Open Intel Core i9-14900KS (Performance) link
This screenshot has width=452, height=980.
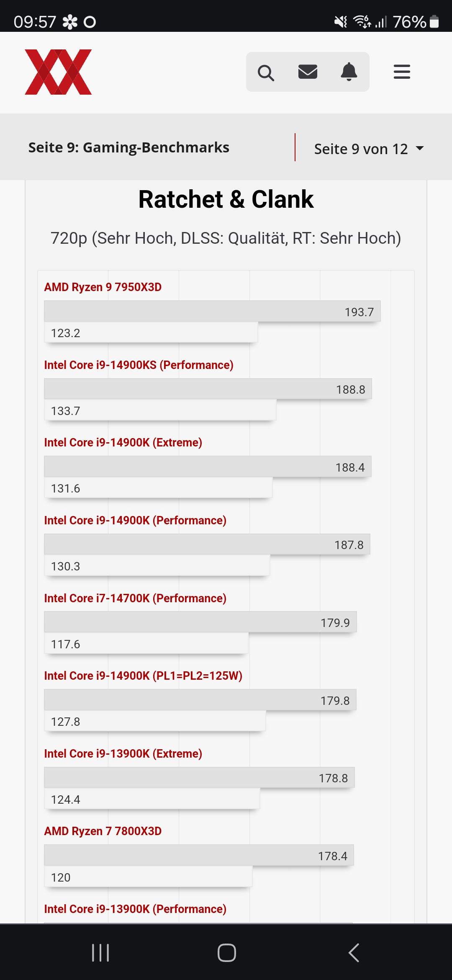point(139,365)
